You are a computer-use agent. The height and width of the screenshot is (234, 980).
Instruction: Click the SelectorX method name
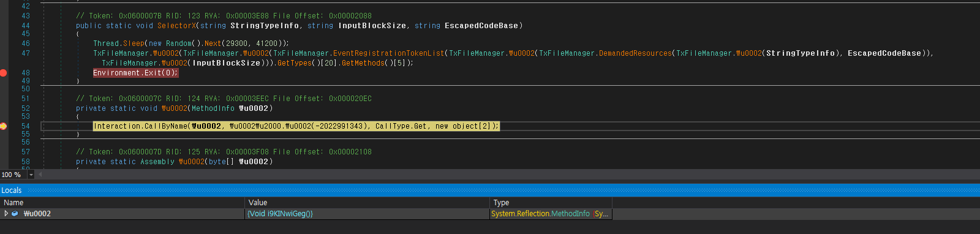pyautogui.click(x=177, y=26)
